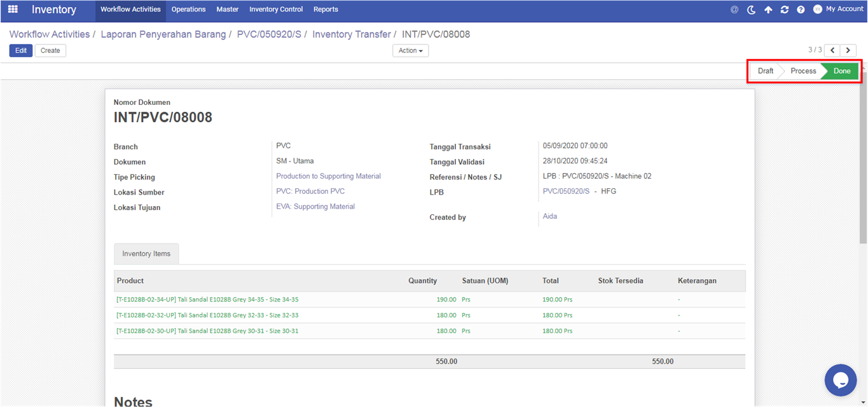Click the Edit button
868x407 pixels.
click(21, 50)
